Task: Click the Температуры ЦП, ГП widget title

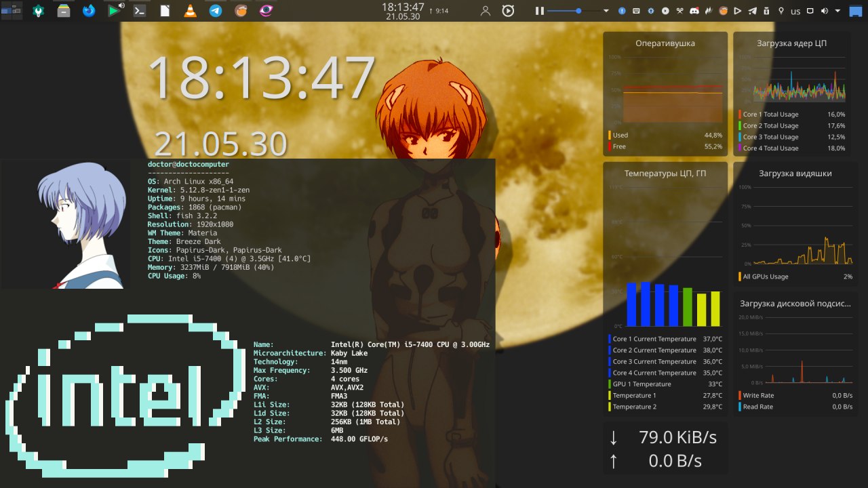Action: [665, 174]
